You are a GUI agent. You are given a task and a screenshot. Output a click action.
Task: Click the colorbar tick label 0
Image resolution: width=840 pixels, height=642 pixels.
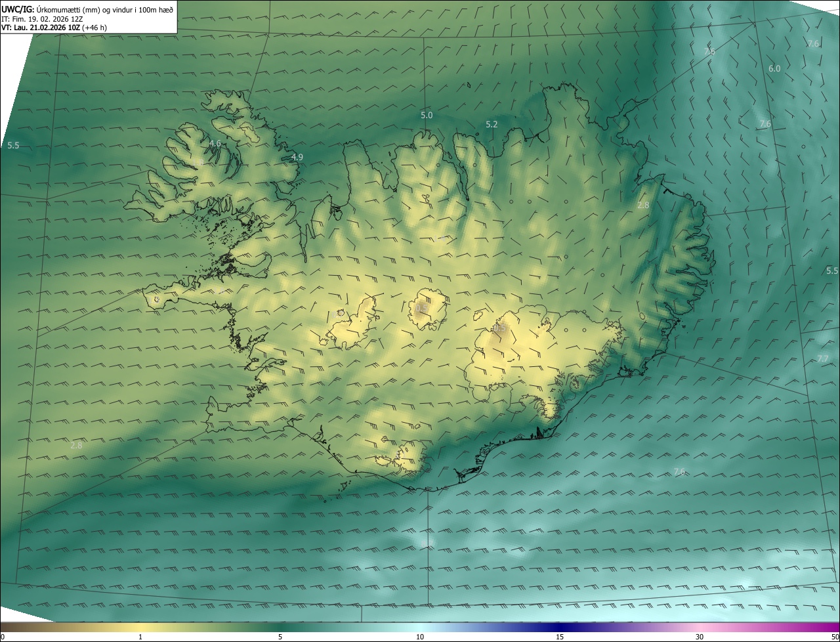tap(2, 637)
